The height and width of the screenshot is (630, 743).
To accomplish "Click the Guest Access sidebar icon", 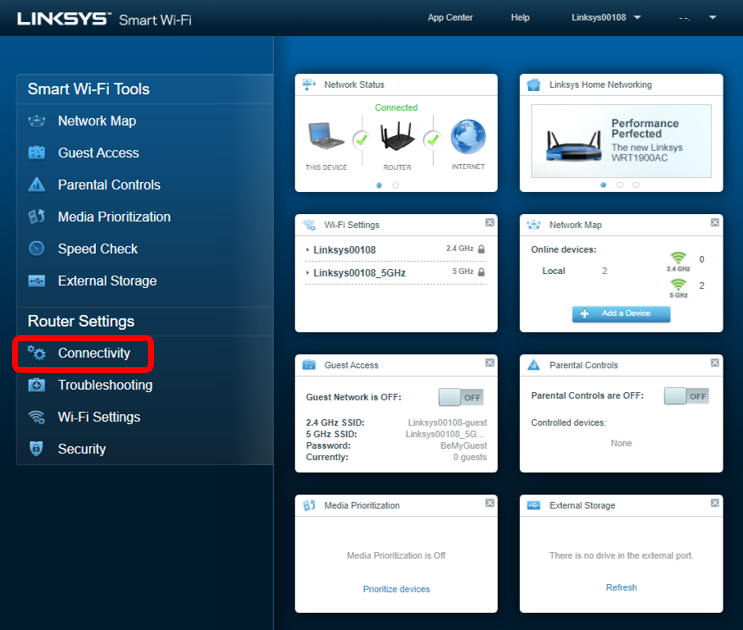I will tap(36, 153).
